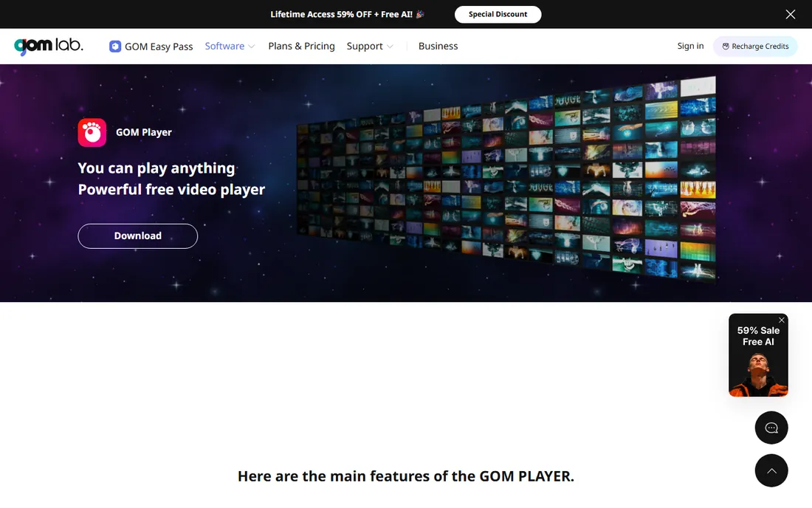812x508 pixels.
Task: Open the 59% Sale Free AI promo
Action: click(758, 355)
